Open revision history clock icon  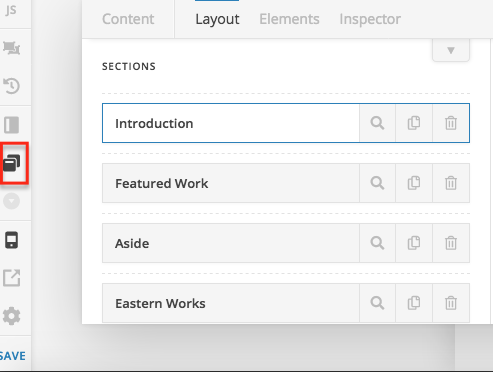(x=12, y=86)
